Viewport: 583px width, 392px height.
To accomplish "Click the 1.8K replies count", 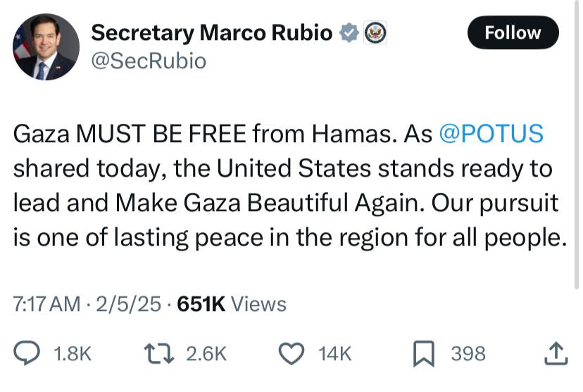I will pos(73,353).
